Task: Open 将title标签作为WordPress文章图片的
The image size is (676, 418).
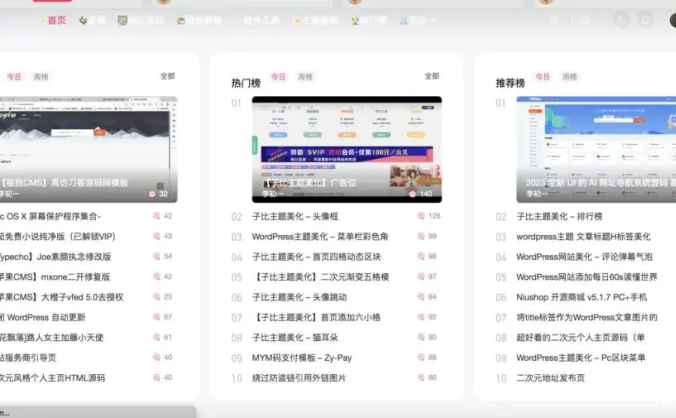Action: pos(587,318)
